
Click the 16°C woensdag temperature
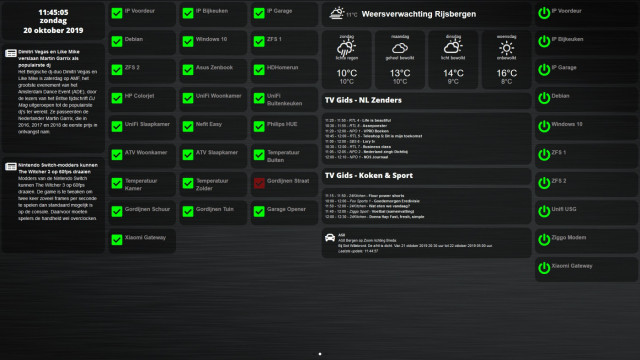507,73
